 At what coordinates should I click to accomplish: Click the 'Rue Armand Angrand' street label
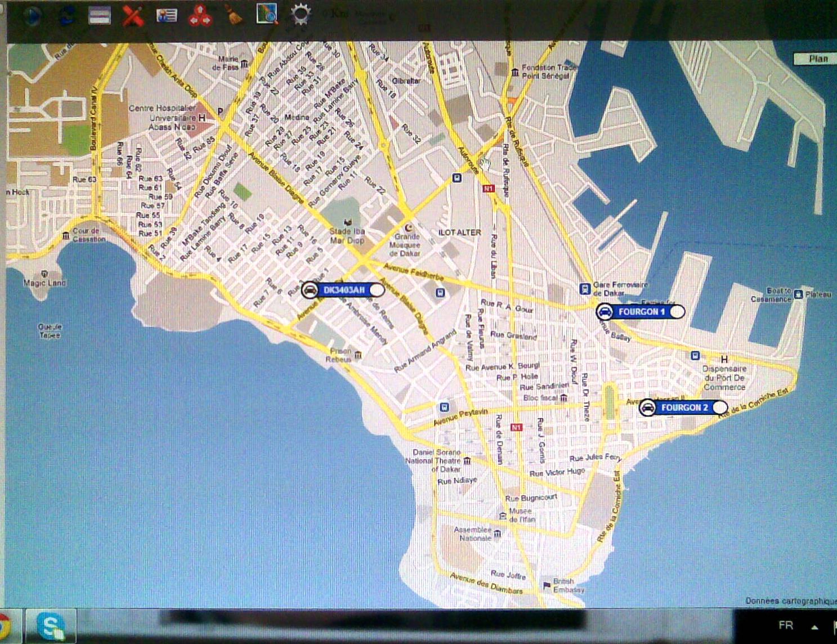[x=425, y=351]
